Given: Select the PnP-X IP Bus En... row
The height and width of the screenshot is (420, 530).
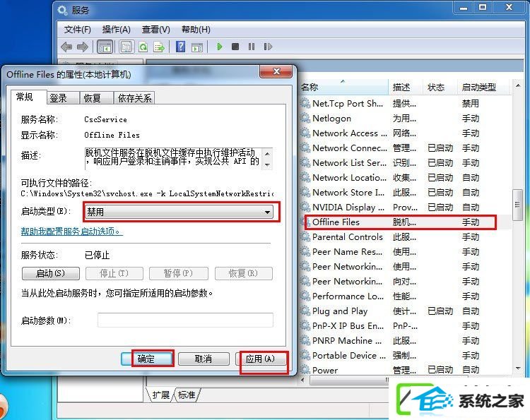Looking at the screenshot, I should click(x=406, y=326).
